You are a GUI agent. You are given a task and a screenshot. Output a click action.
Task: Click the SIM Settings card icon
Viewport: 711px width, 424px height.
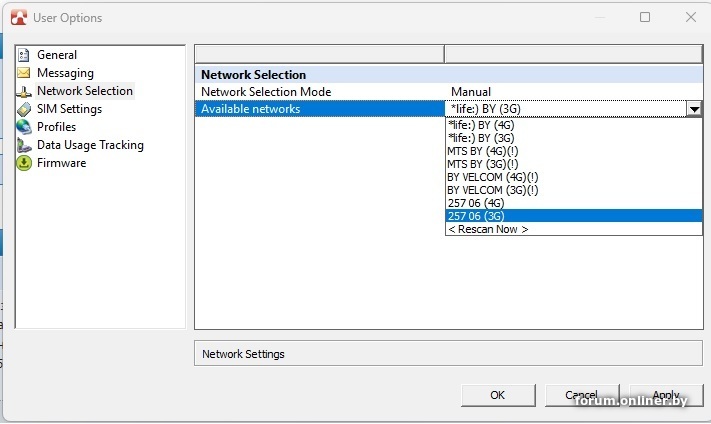pyautogui.click(x=24, y=109)
